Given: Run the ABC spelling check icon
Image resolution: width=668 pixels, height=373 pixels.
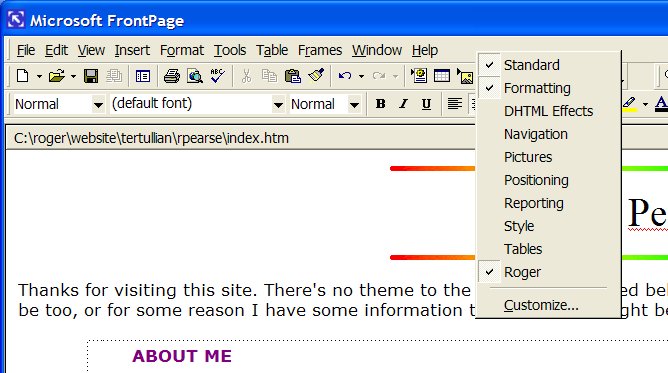Looking at the screenshot, I should pyautogui.click(x=218, y=76).
